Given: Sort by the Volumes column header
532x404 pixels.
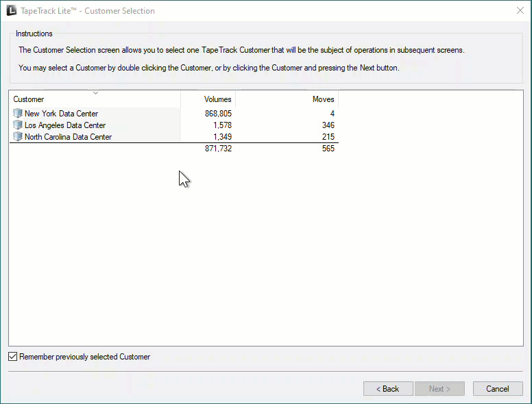Looking at the screenshot, I should point(208,99).
